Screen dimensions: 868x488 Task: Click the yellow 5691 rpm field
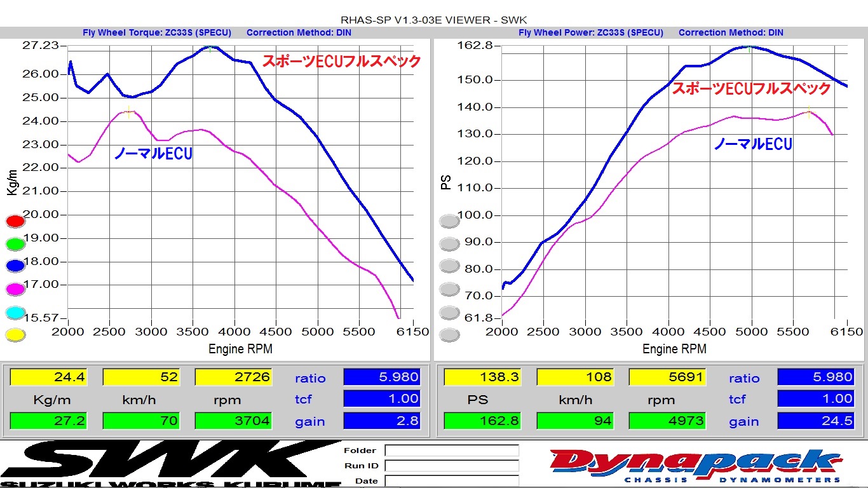[x=667, y=377]
